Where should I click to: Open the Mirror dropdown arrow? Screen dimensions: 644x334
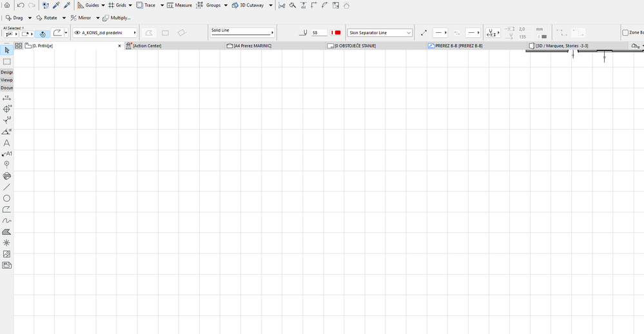pos(98,17)
